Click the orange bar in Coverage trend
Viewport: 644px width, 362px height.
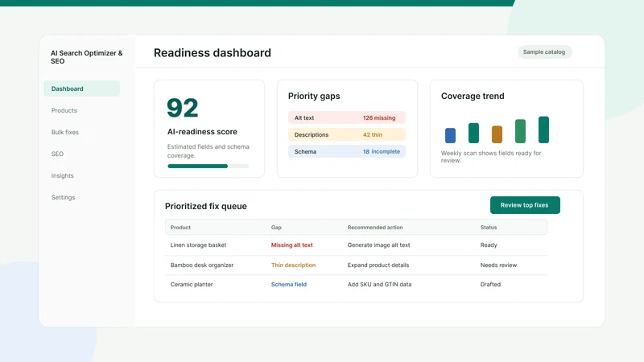(497, 134)
